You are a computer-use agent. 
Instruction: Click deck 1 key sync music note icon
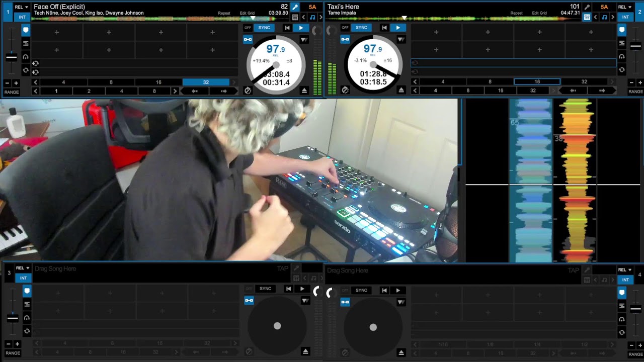click(x=312, y=18)
